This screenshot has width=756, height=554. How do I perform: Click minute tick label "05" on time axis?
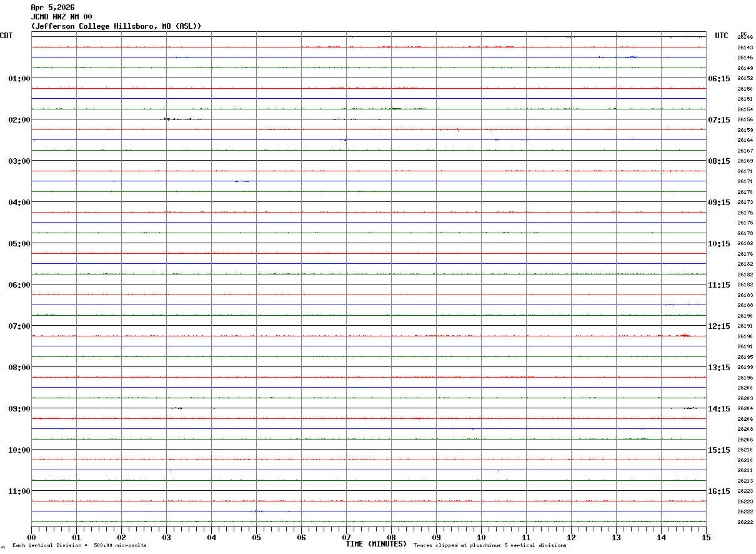256,537
